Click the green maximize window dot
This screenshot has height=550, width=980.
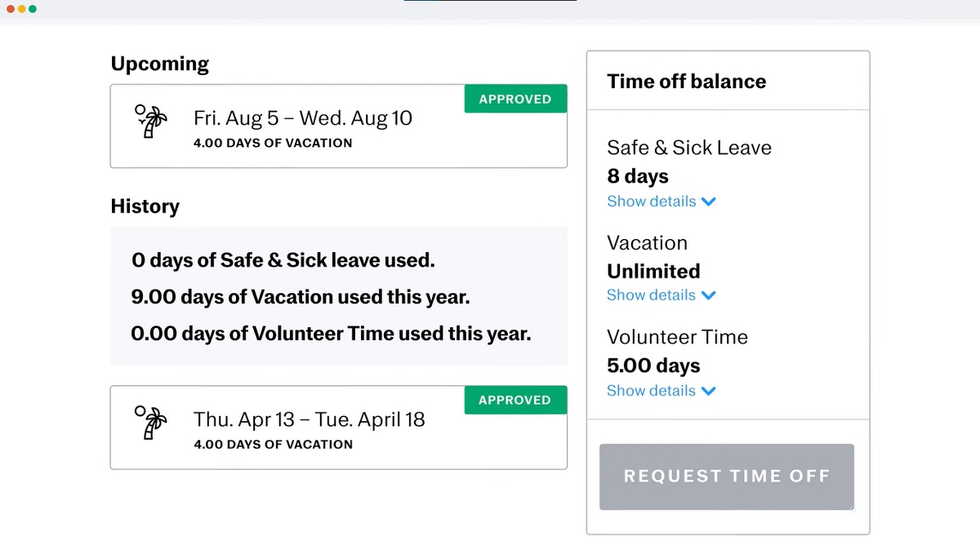(32, 9)
